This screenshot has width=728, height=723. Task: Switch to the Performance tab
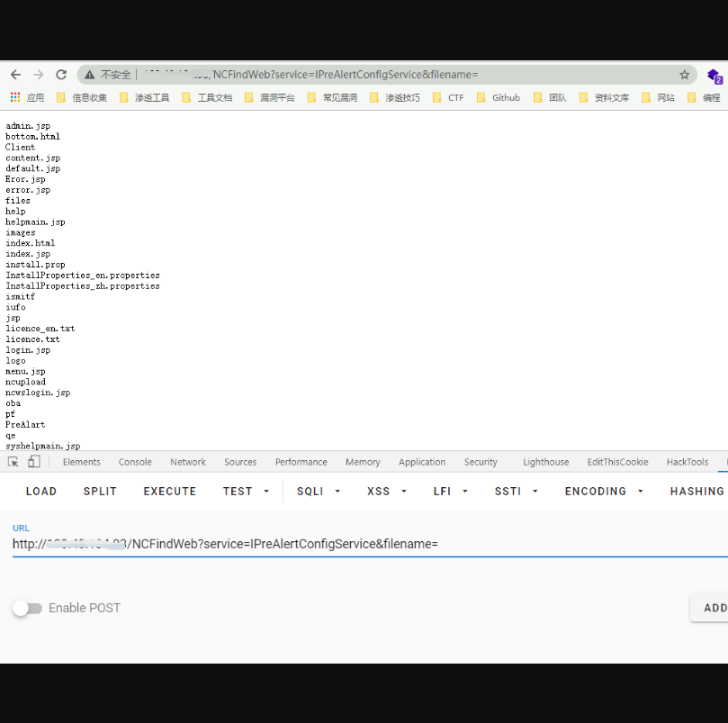301,462
